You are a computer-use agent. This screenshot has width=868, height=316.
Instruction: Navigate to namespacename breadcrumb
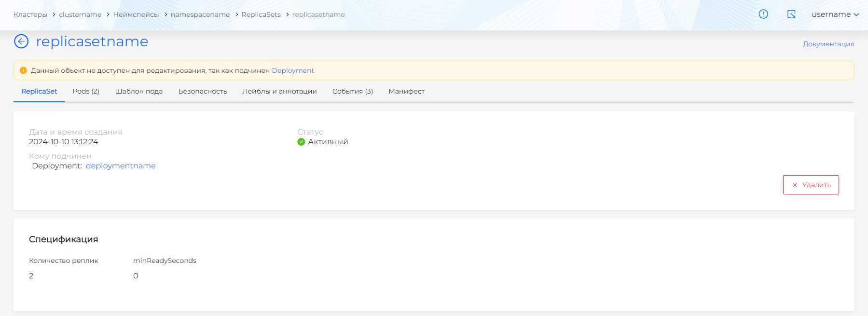tap(200, 14)
